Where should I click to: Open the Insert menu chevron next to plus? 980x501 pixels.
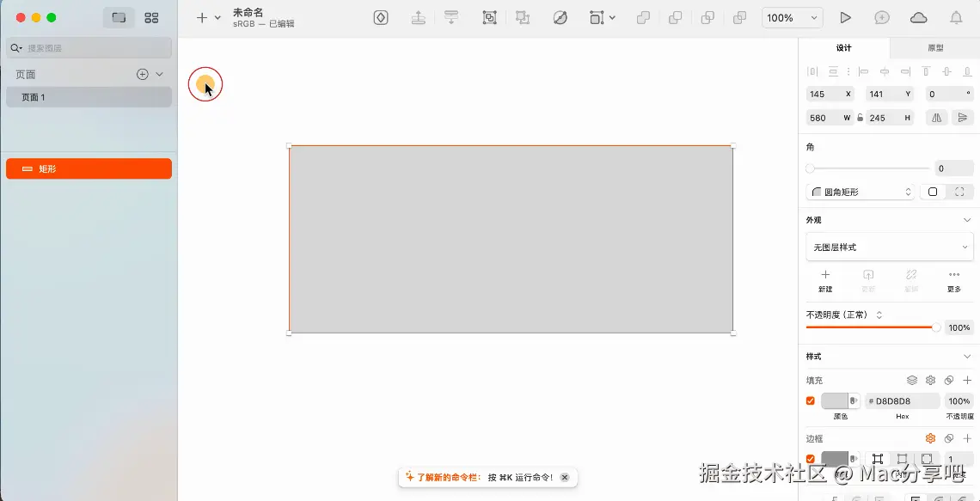217,18
